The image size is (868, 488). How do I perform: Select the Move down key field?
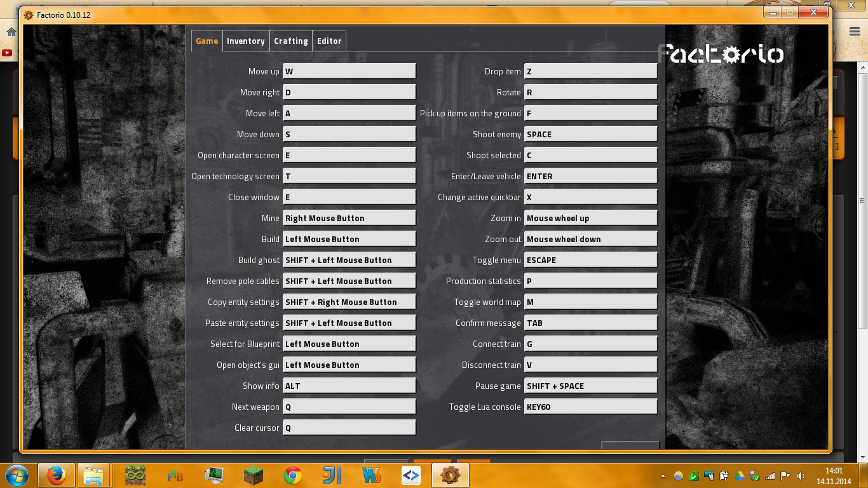coord(349,134)
